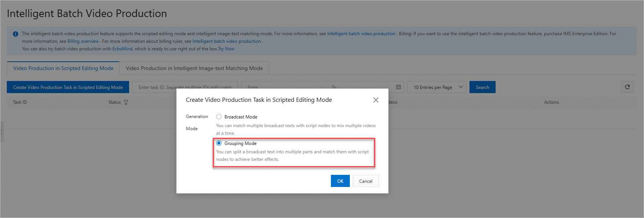Select the Broadcast Mode radio button
The height and width of the screenshot is (218, 644).
click(x=219, y=117)
